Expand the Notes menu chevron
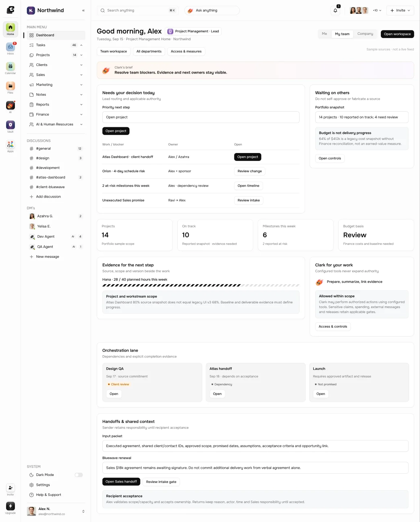This screenshot has height=522, width=420. pos(81,95)
